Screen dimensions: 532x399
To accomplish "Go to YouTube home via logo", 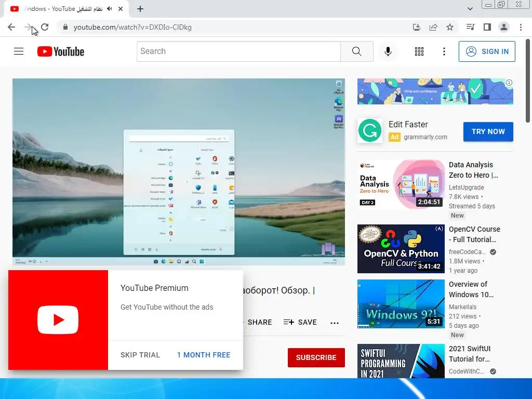I will (61, 51).
